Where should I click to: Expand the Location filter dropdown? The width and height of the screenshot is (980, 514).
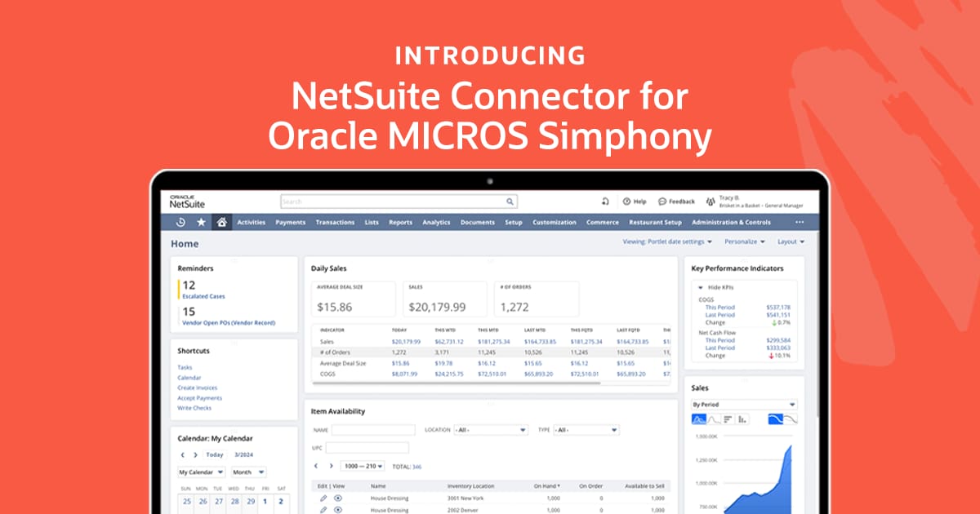coord(488,430)
